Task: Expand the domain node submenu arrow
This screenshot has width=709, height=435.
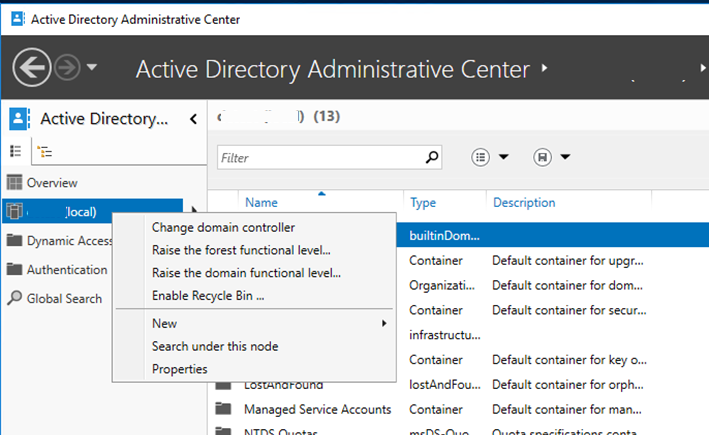Action: pos(194,210)
